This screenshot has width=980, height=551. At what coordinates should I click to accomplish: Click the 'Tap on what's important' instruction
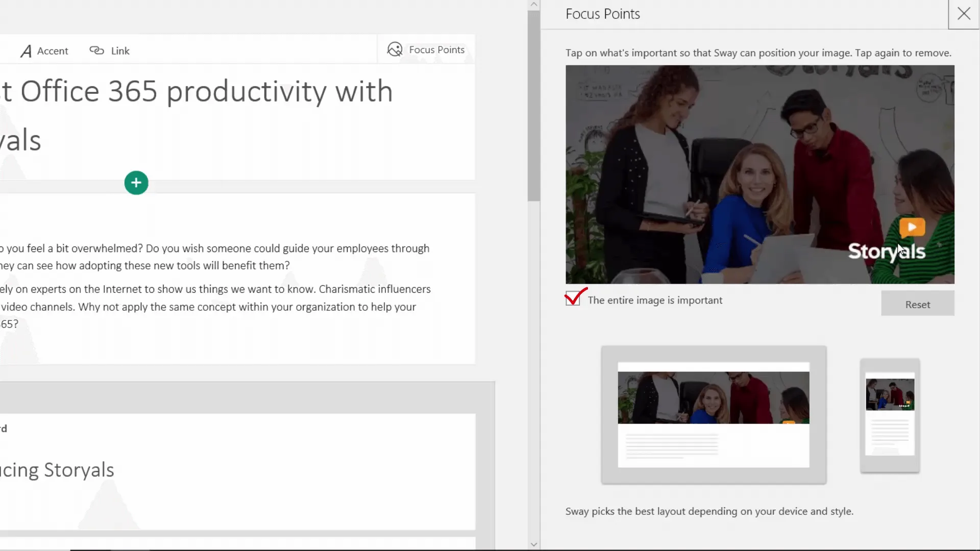click(x=758, y=53)
